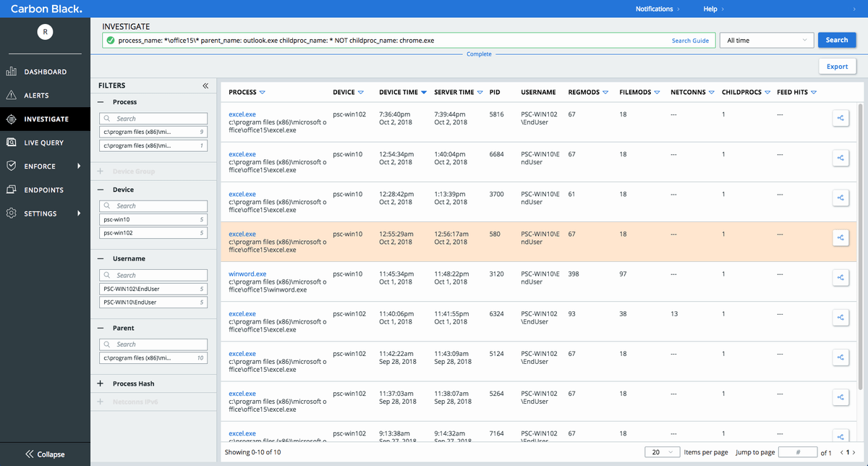Open process tree for PID 6684

point(841,158)
